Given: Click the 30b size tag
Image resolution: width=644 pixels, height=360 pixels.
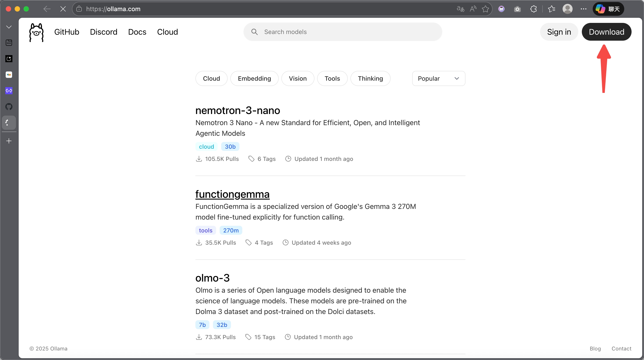Looking at the screenshot, I should 230,147.
